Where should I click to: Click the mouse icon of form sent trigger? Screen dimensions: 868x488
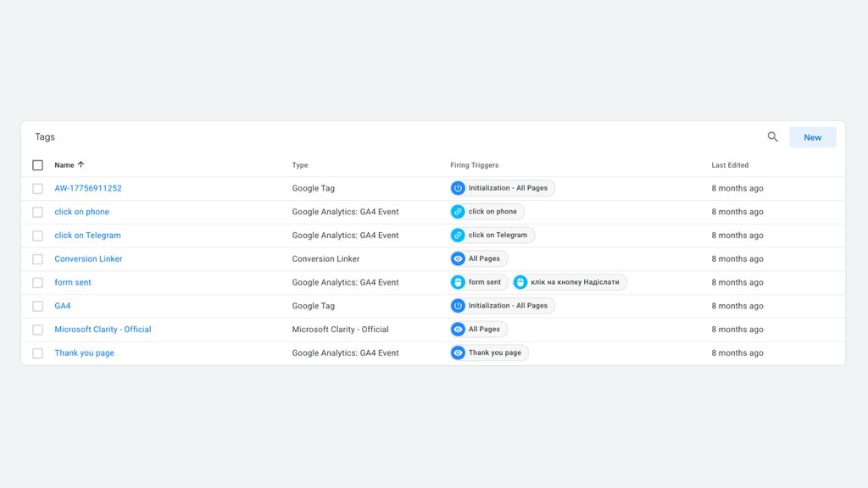(458, 282)
